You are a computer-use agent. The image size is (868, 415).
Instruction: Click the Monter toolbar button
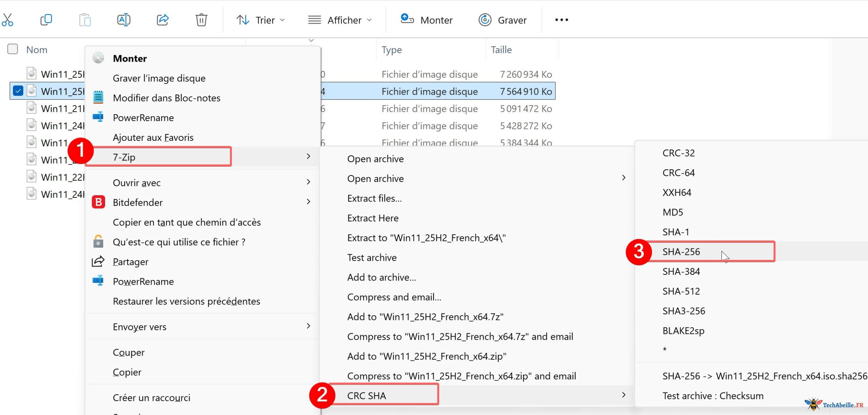[x=427, y=20]
